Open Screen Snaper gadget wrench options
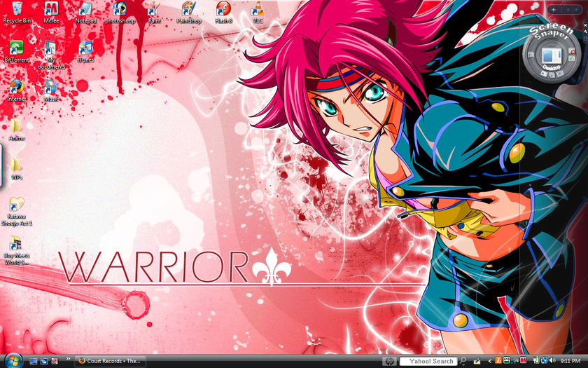588x368 pixels. point(585,32)
